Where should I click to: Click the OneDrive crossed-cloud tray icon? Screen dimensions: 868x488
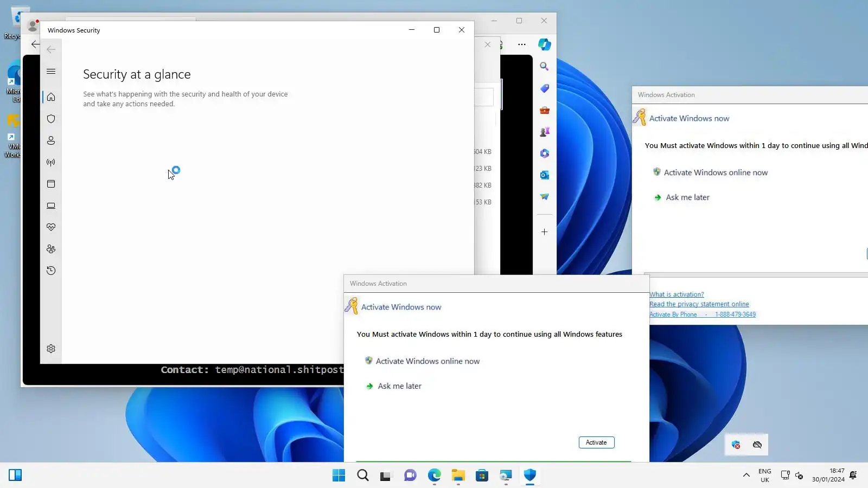[757, 445]
